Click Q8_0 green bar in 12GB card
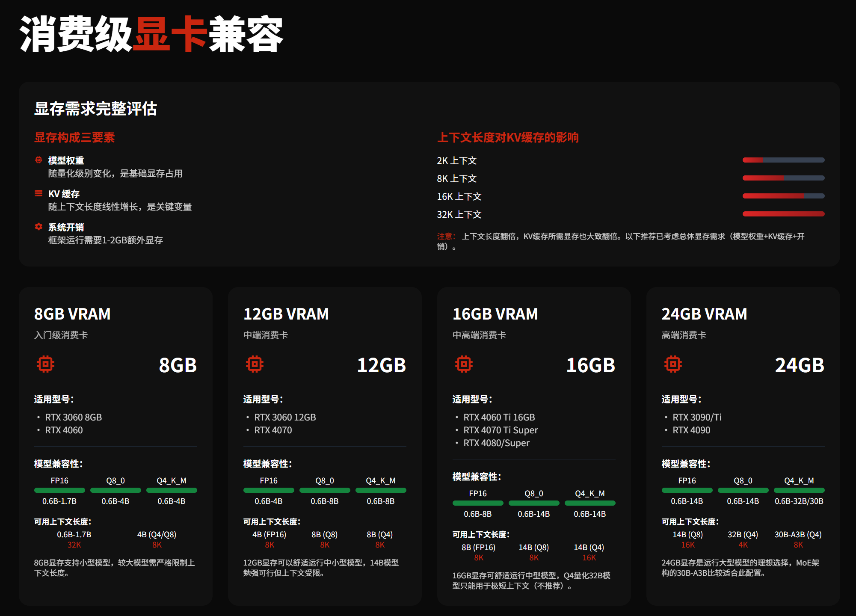 click(x=325, y=490)
